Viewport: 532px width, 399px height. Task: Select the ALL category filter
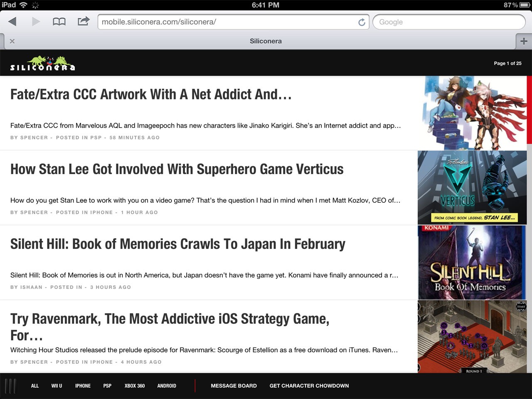click(35, 386)
